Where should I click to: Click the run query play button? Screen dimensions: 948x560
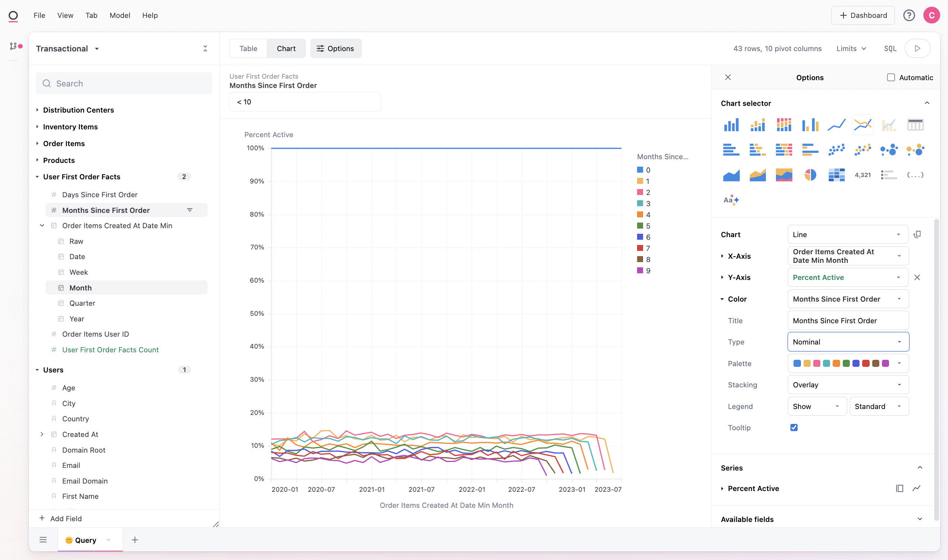(917, 48)
